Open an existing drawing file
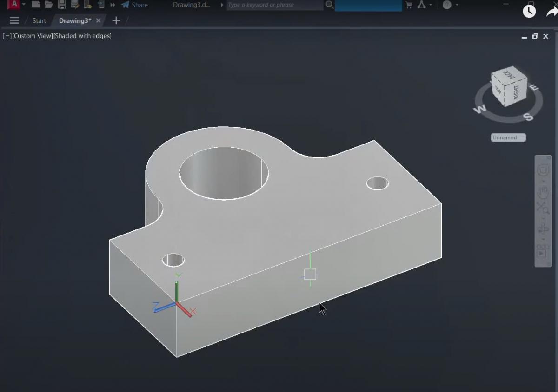This screenshot has width=558, height=392. [48, 5]
